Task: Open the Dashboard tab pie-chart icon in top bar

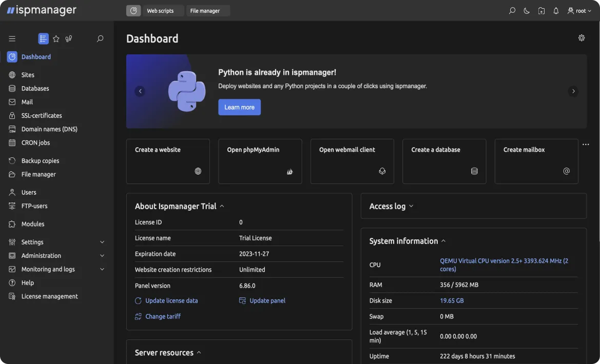Action: point(133,11)
